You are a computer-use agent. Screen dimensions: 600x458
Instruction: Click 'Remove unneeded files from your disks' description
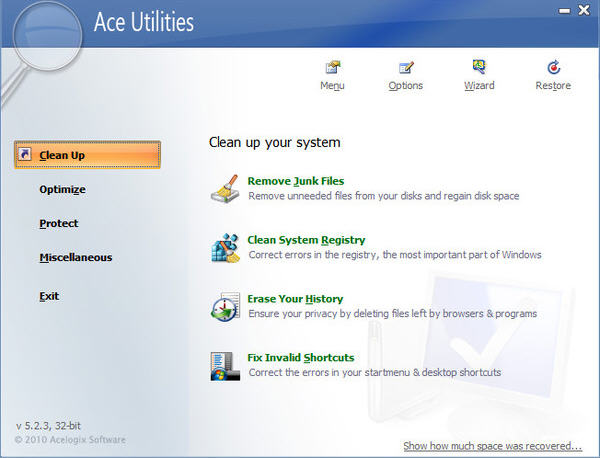[384, 196]
